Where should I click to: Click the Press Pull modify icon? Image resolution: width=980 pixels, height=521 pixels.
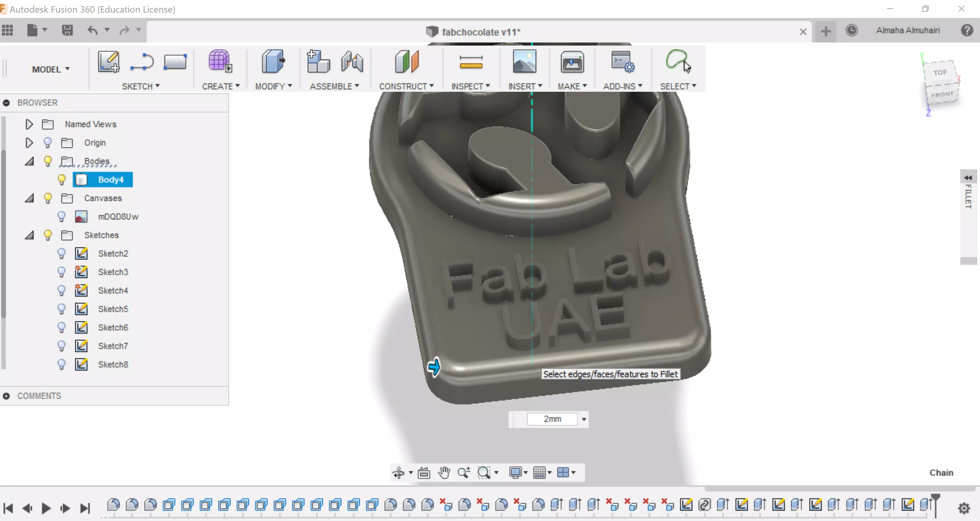273,62
